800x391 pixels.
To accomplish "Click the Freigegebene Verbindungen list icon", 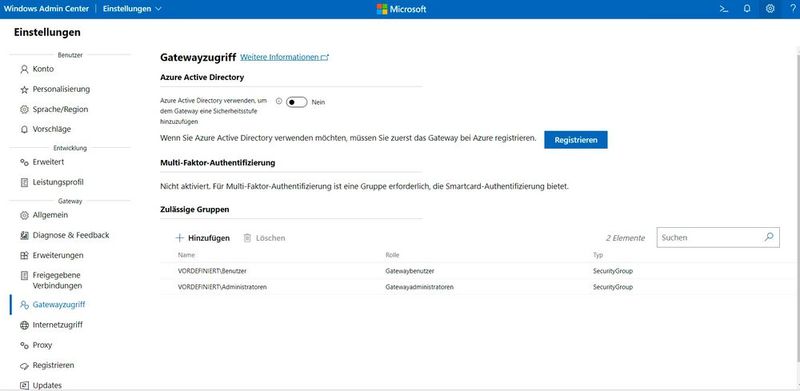I will (24, 276).
